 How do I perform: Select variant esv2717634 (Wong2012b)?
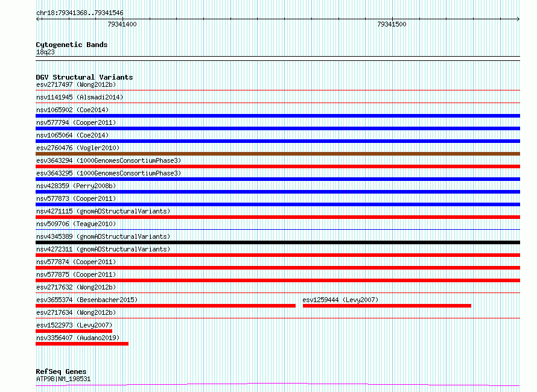point(76,312)
